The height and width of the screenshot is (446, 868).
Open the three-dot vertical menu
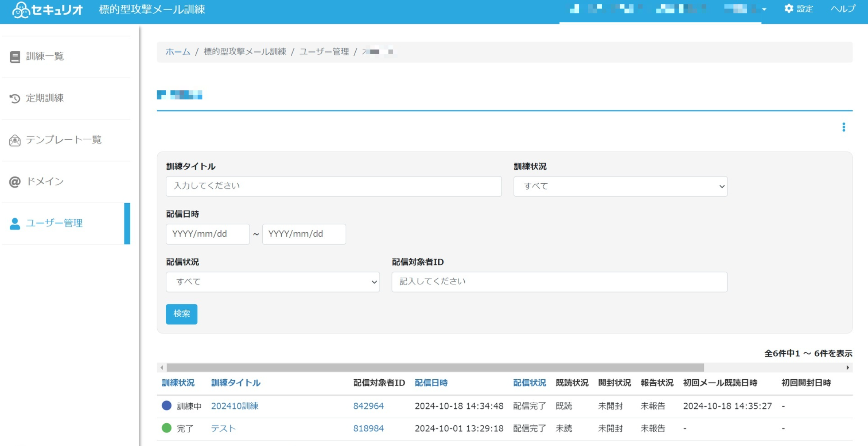pos(844,127)
